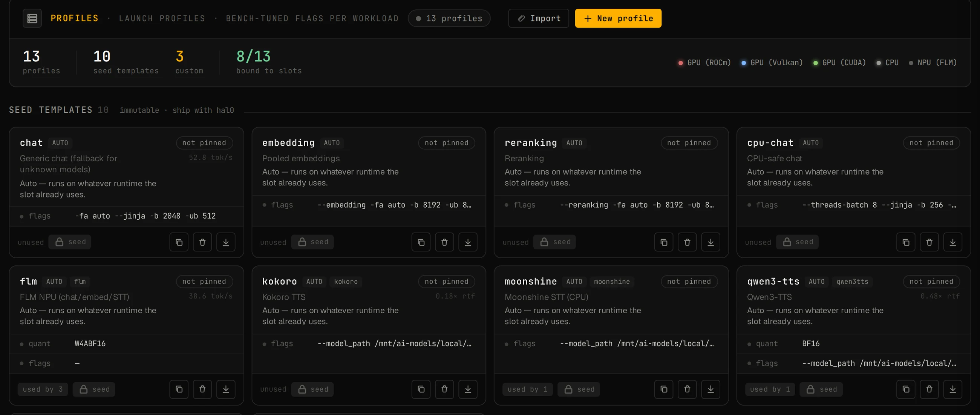Click the 13 profiles count badge
This screenshot has width=980, height=415.
tap(449, 18)
